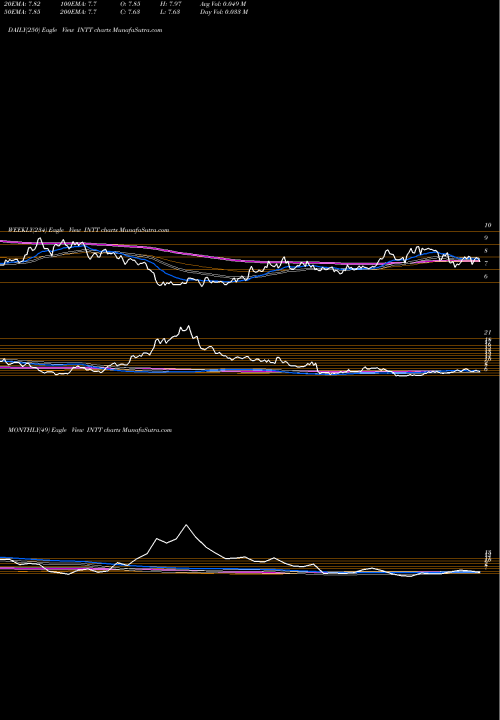The width and height of the screenshot is (500, 720).
Task: Click the WEEKLY Eagle View chart title
Action: (89, 230)
